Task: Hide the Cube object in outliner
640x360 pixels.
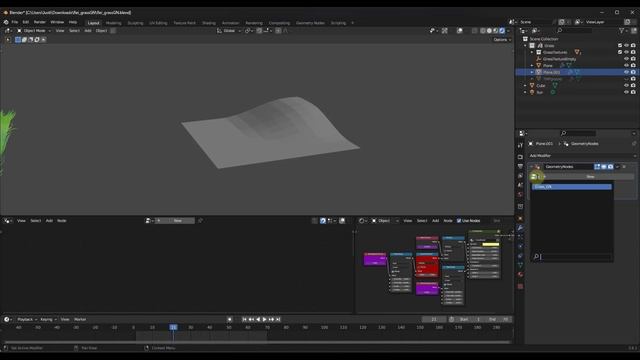Action: 626,86
